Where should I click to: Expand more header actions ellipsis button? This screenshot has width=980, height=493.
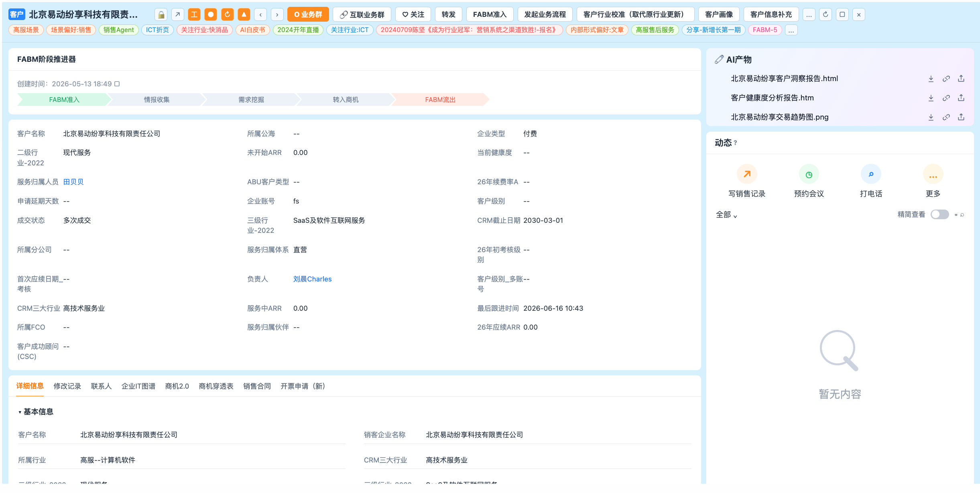[809, 15]
